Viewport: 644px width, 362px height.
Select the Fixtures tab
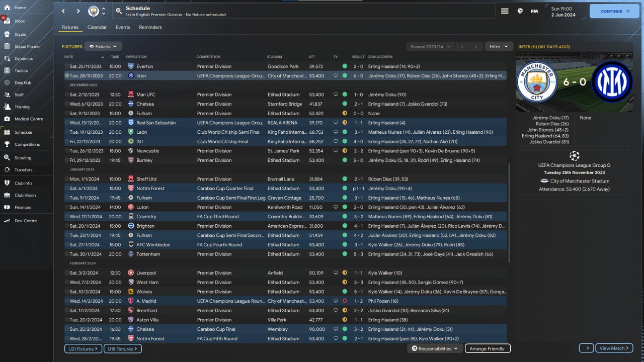[x=70, y=27]
